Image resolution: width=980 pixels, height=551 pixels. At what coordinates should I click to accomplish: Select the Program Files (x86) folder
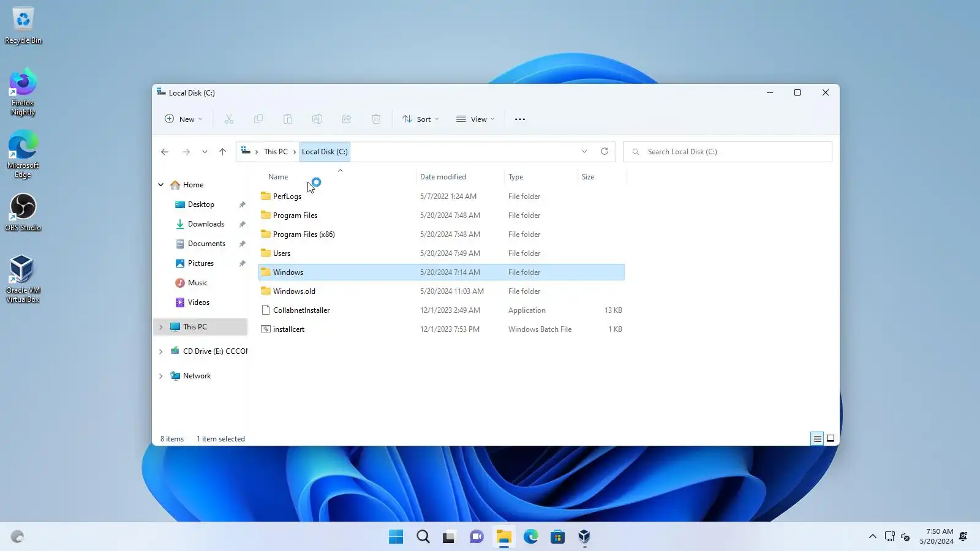[x=442, y=234]
